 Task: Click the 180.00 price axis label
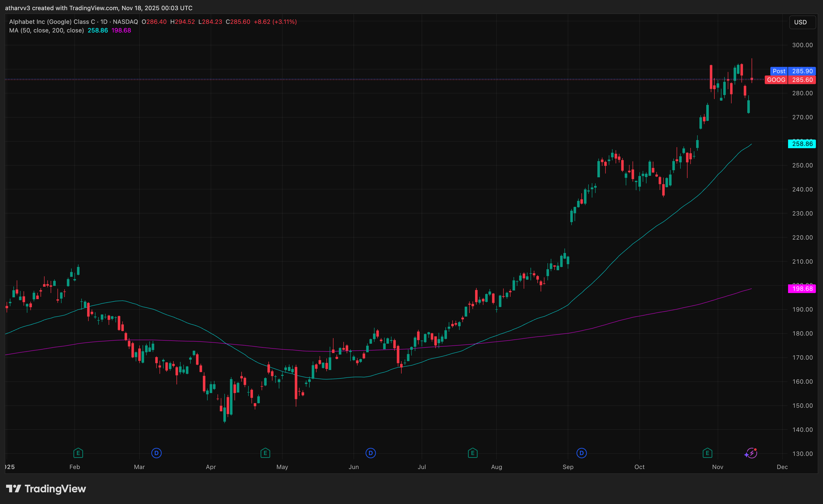coord(803,334)
